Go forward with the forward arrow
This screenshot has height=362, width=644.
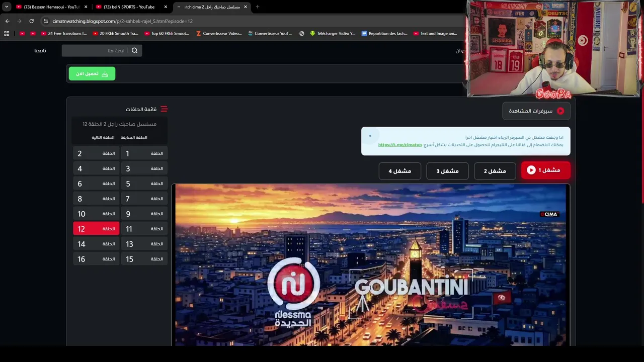point(19,21)
